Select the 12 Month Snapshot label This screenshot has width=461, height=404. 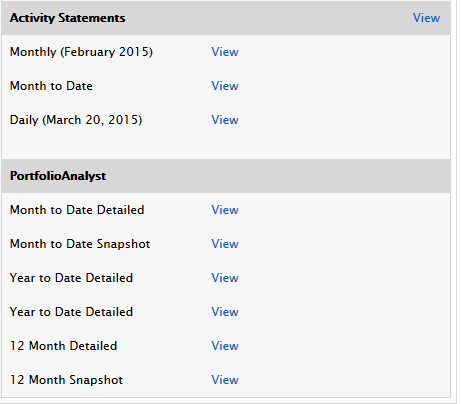(66, 380)
